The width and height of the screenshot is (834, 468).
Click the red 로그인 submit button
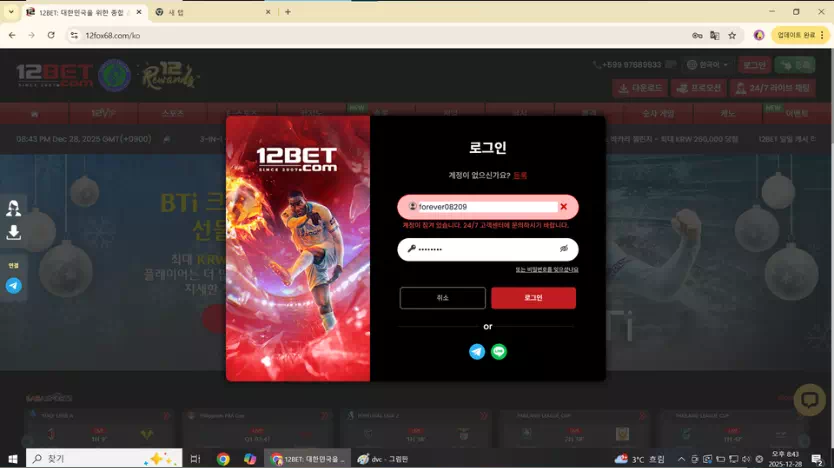point(533,298)
